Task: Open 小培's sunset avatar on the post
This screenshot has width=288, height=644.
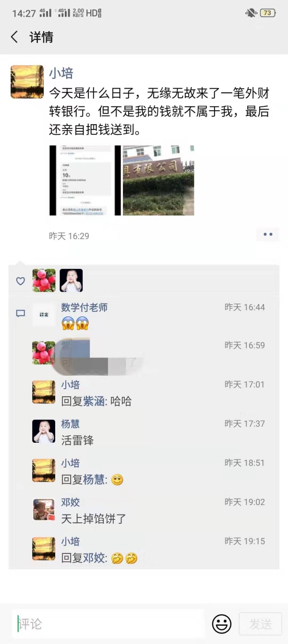Action: pos(27,82)
